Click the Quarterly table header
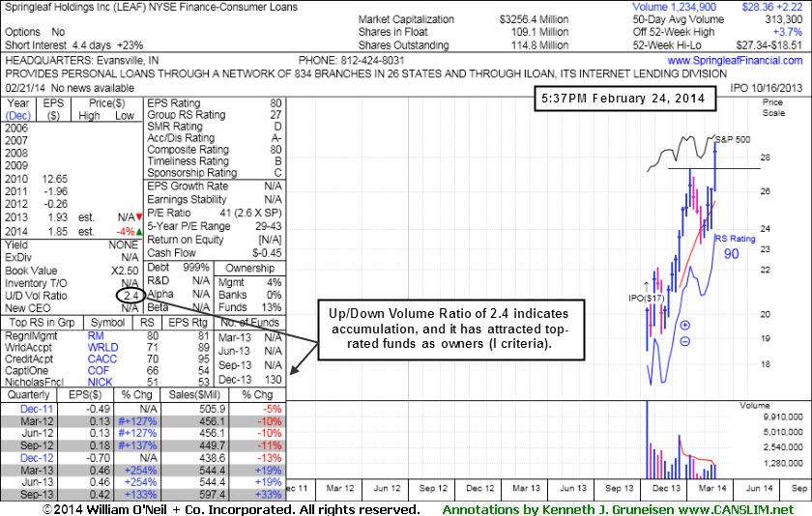Screen dimensions: 812x516 coord(29,395)
